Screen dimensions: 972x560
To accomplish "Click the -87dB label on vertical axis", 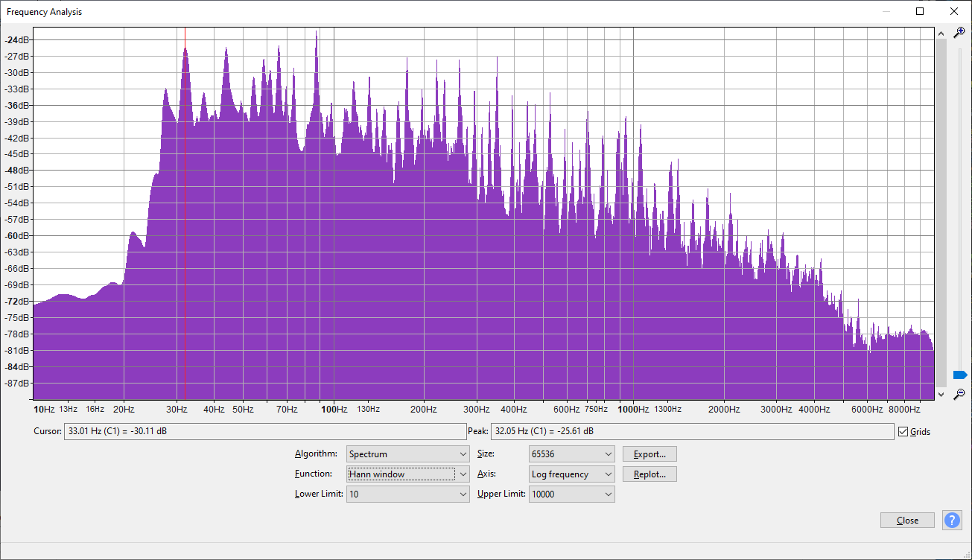I will (19, 384).
